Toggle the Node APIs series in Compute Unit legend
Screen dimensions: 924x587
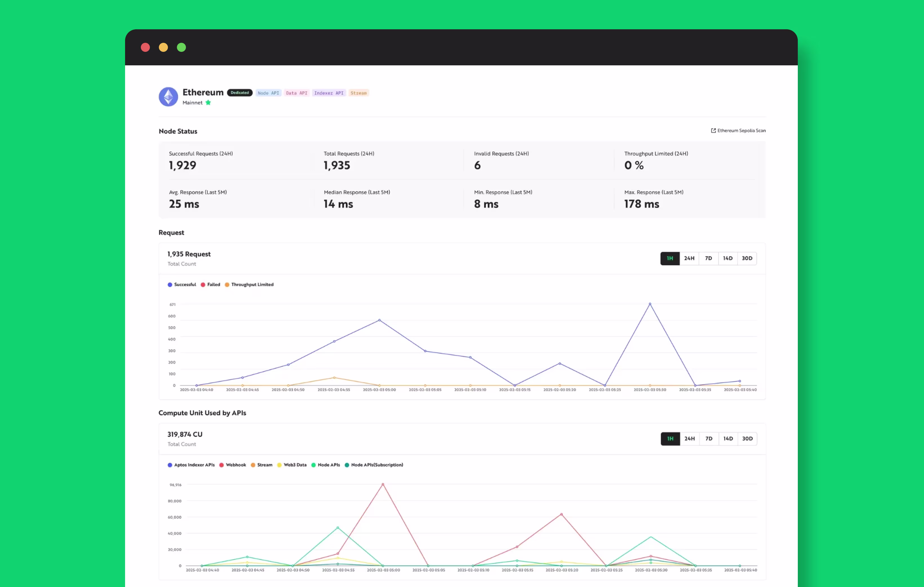point(328,464)
